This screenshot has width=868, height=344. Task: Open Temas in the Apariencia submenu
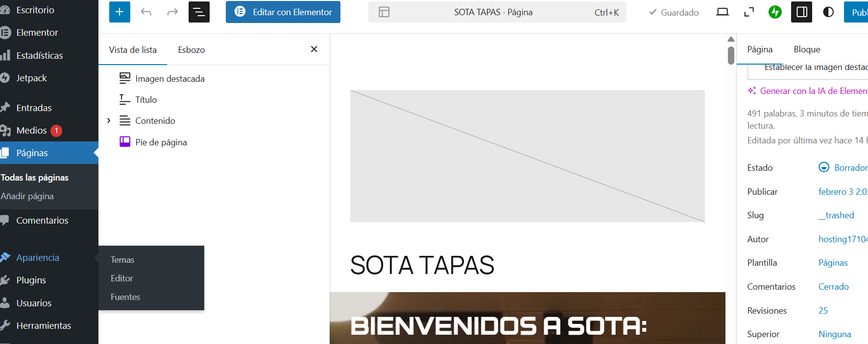pyautogui.click(x=122, y=260)
